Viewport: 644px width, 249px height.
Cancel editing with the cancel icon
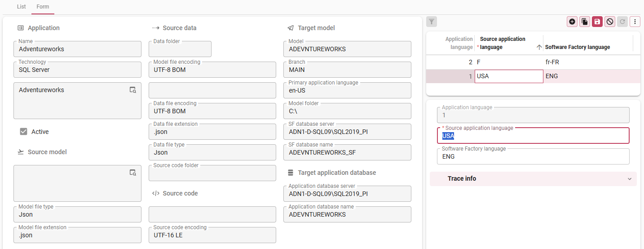pyautogui.click(x=609, y=22)
